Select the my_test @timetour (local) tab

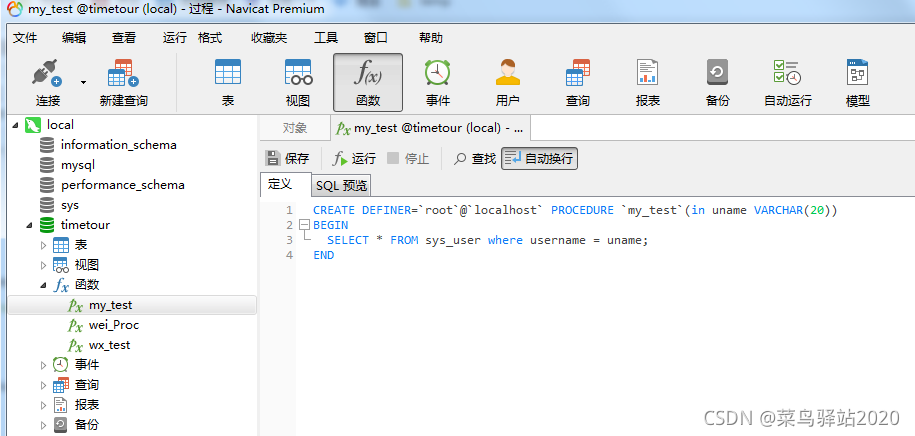[x=430, y=128]
